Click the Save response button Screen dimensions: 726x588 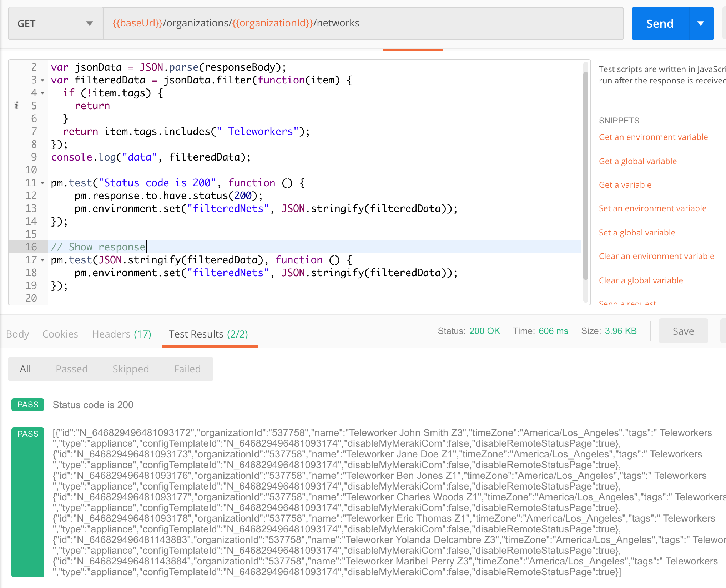[683, 331]
